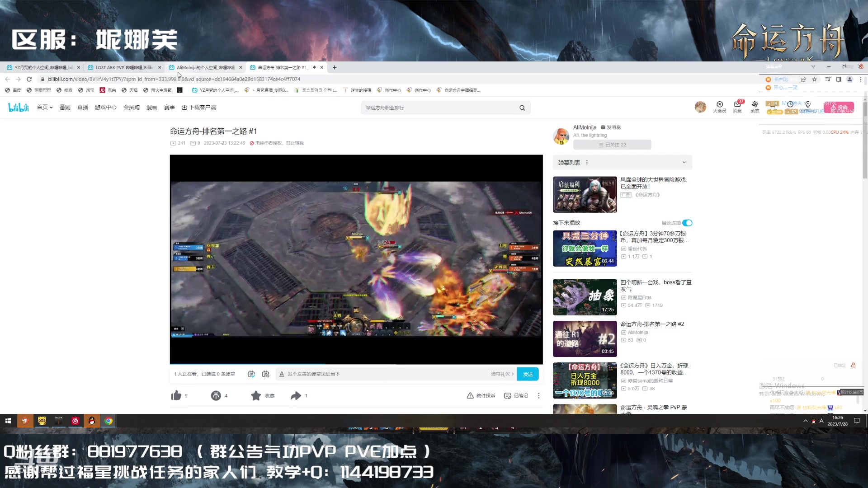Download client via 下载客户端

pos(198,107)
